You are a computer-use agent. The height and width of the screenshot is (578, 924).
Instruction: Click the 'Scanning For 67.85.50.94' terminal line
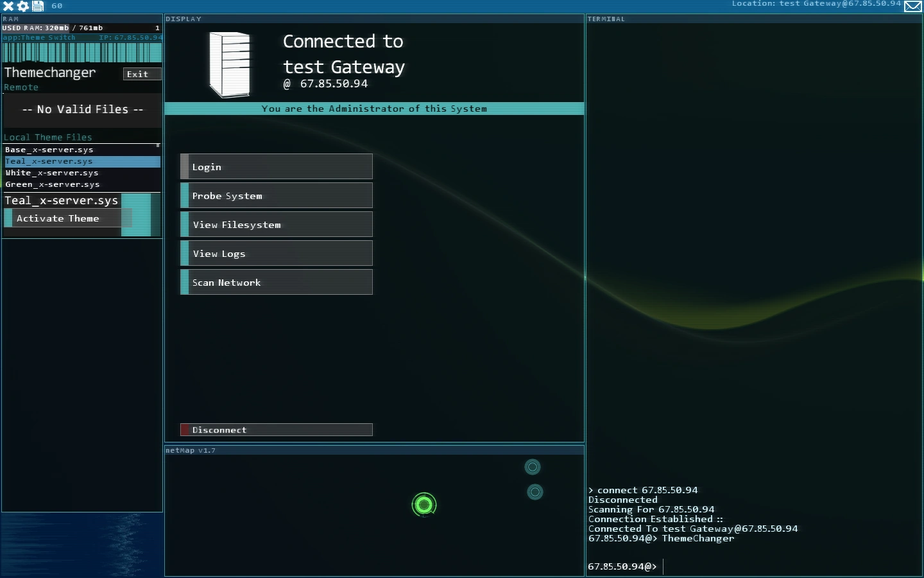651,509
